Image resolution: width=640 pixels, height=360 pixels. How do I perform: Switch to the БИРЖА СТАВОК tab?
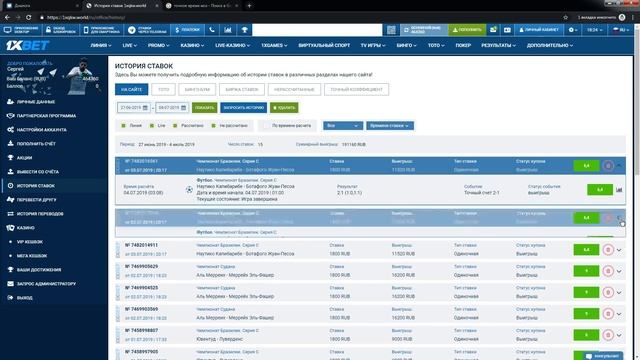242,89
